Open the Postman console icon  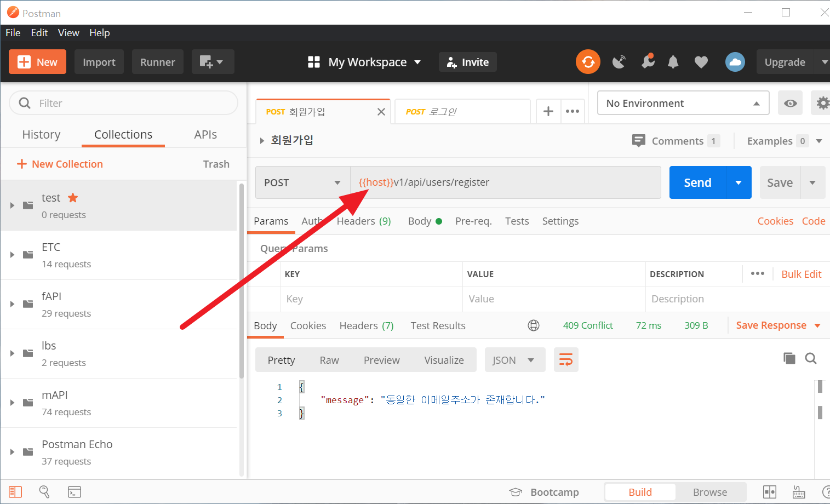[75, 492]
